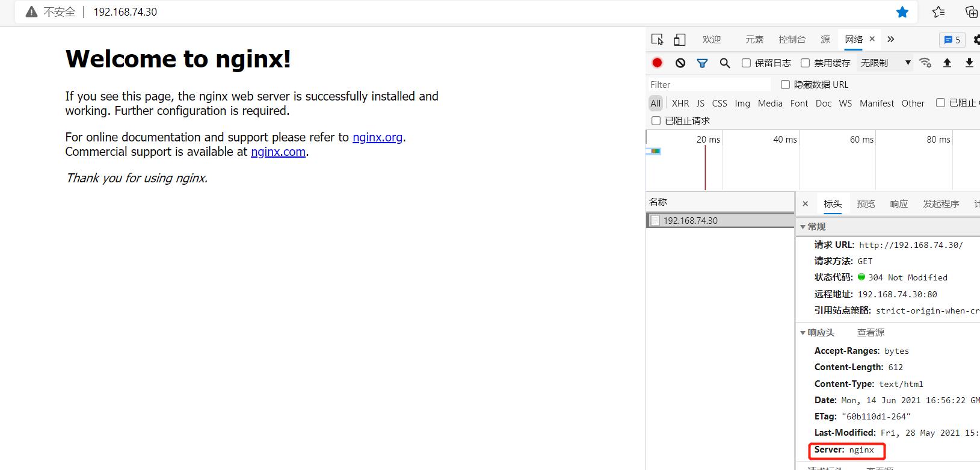Click the red record network log button
This screenshot has height=470, width=980.
(x=657, y=63)
